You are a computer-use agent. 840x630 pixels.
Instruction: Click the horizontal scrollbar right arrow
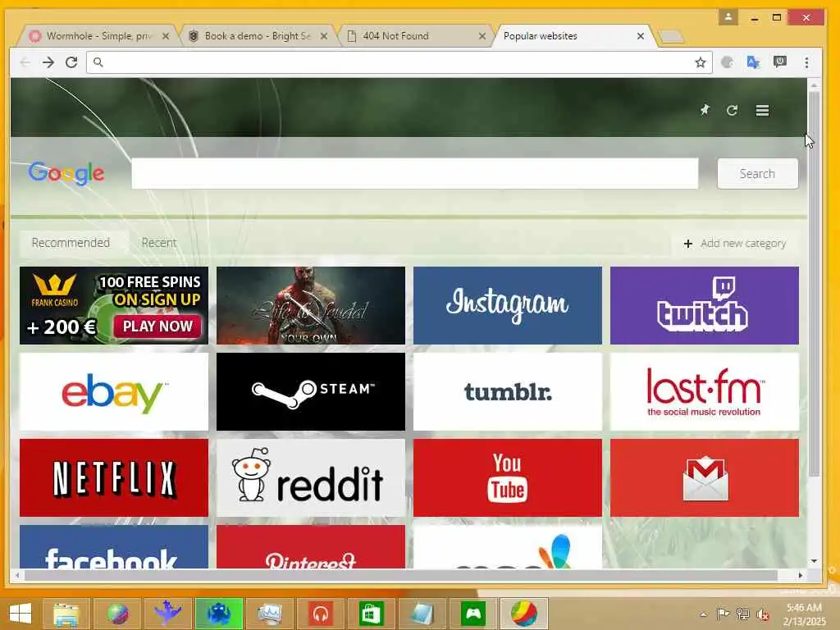click(x=801, y=575)
